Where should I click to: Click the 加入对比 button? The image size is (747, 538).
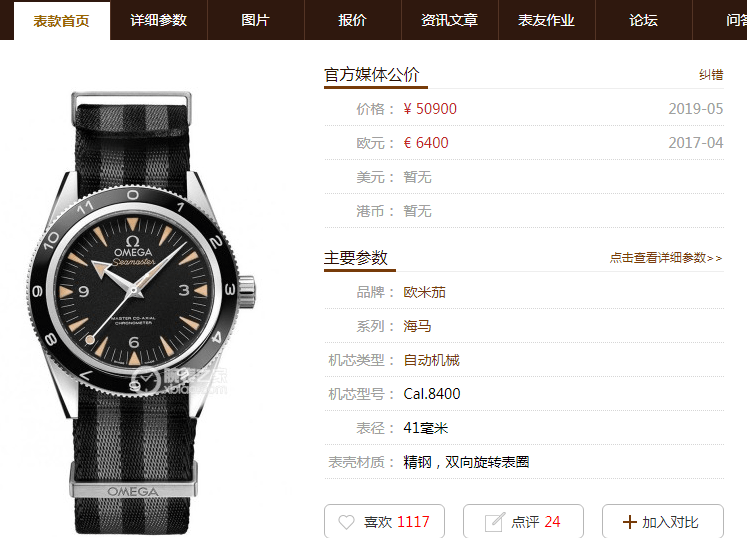[663, 522]
